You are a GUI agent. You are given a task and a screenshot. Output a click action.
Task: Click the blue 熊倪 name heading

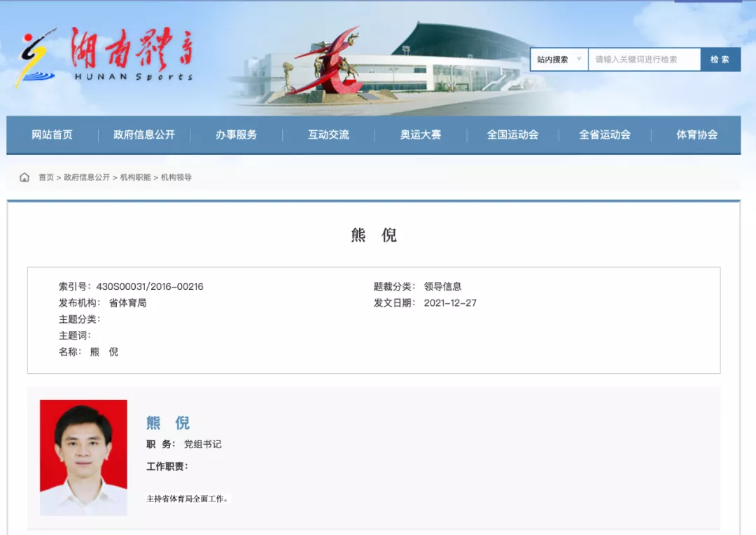pos(168,423)
